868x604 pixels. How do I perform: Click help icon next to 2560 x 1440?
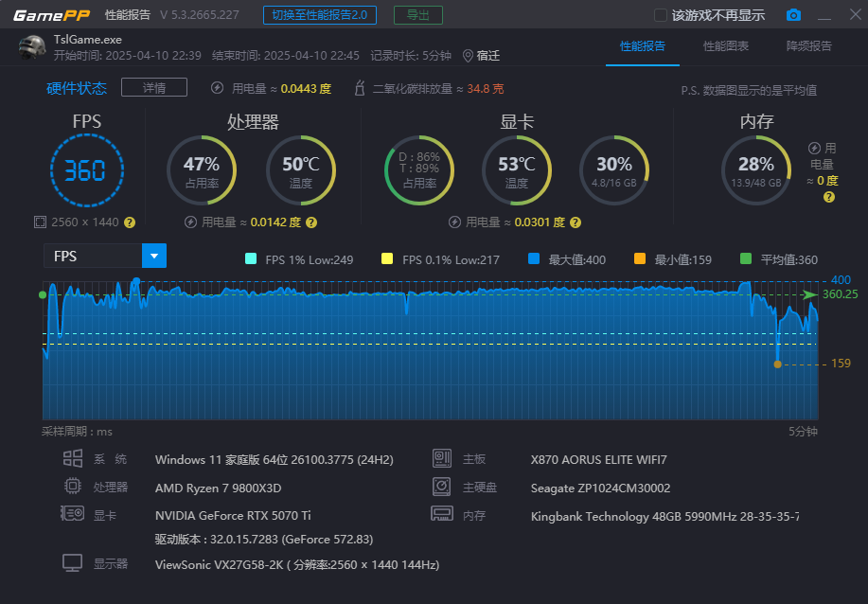coord(130,222)
